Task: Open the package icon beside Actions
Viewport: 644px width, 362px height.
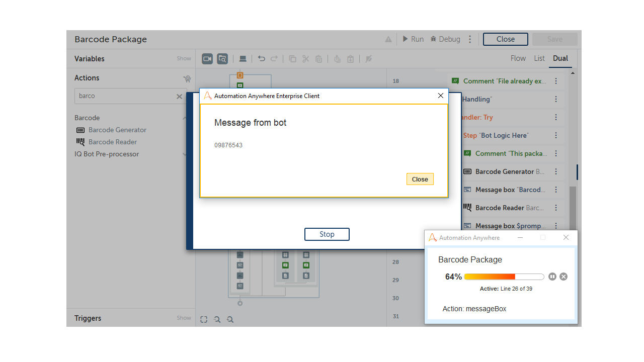Action: tap(187, 78)
